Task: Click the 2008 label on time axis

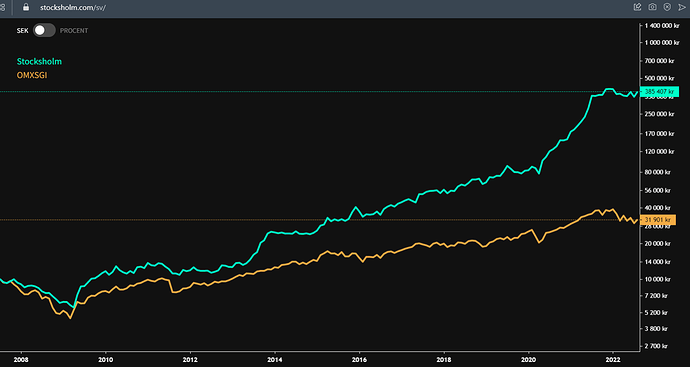Action: 21,359
